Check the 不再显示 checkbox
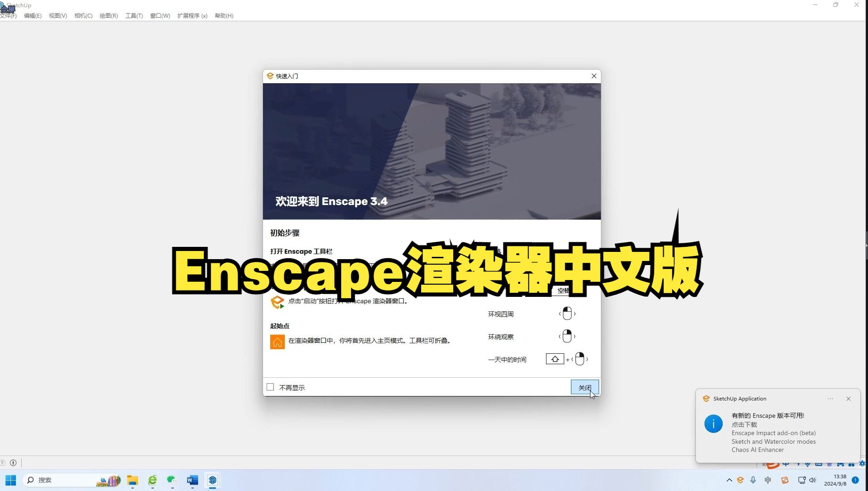 pos(271,387)
